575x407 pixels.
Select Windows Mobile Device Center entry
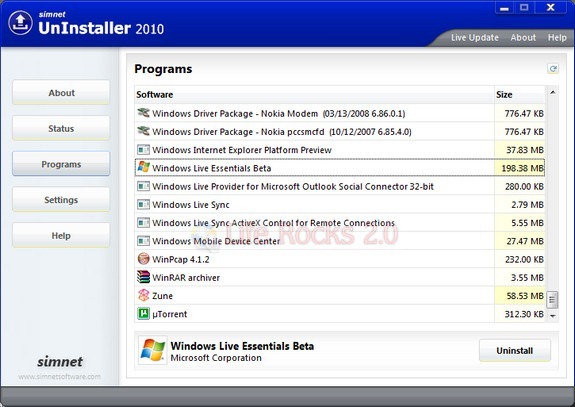click(x=340, y=241)
